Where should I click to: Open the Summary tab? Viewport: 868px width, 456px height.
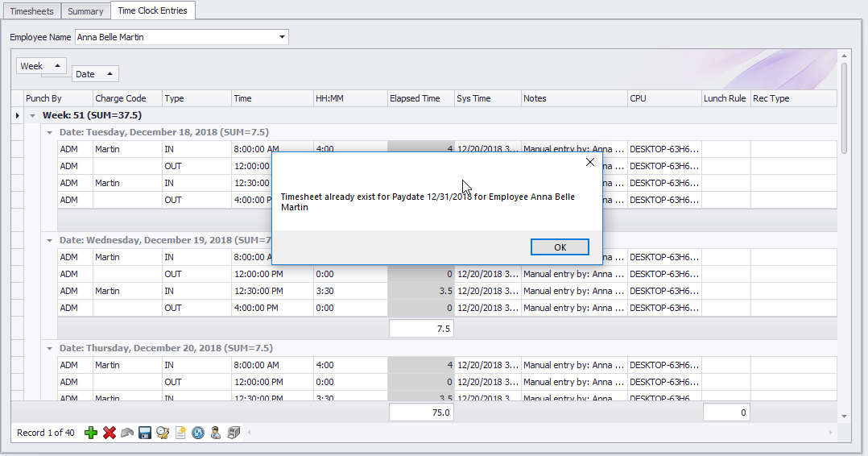(85, 11)
